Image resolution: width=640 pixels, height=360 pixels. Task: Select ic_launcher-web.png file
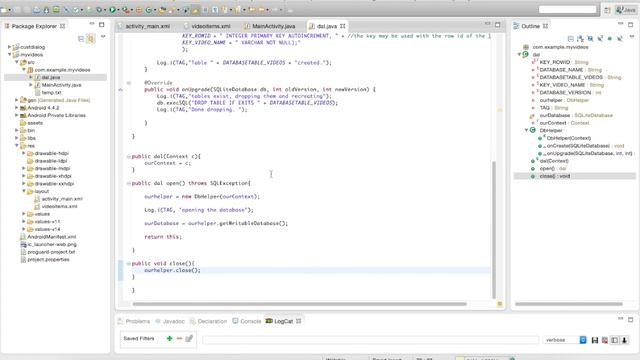pos(52,244)
